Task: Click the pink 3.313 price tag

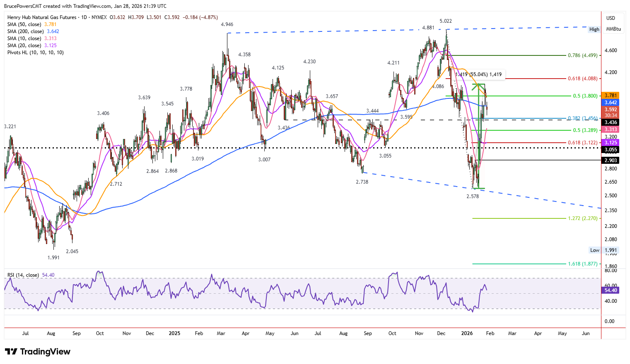Action: coord(611,129)
